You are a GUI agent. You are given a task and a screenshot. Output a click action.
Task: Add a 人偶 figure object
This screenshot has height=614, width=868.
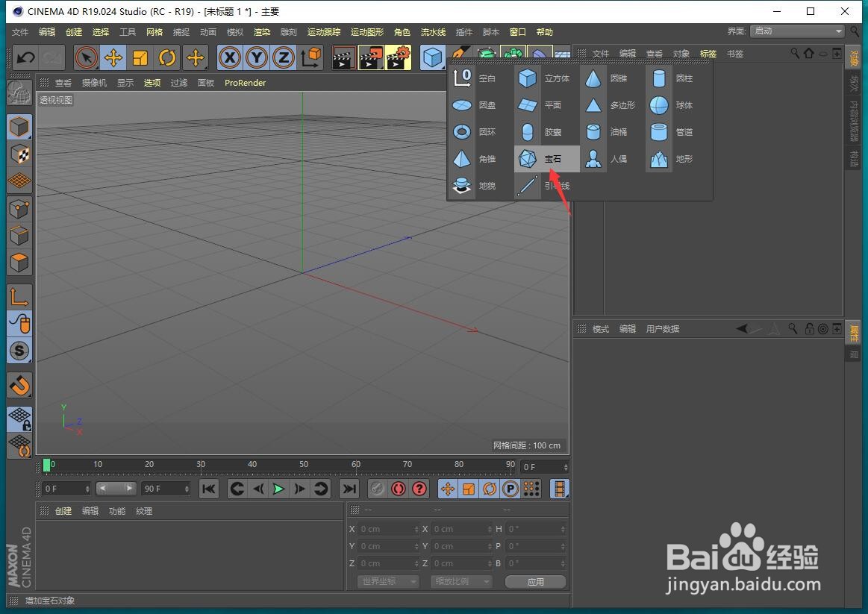click(x=611, y=159)
